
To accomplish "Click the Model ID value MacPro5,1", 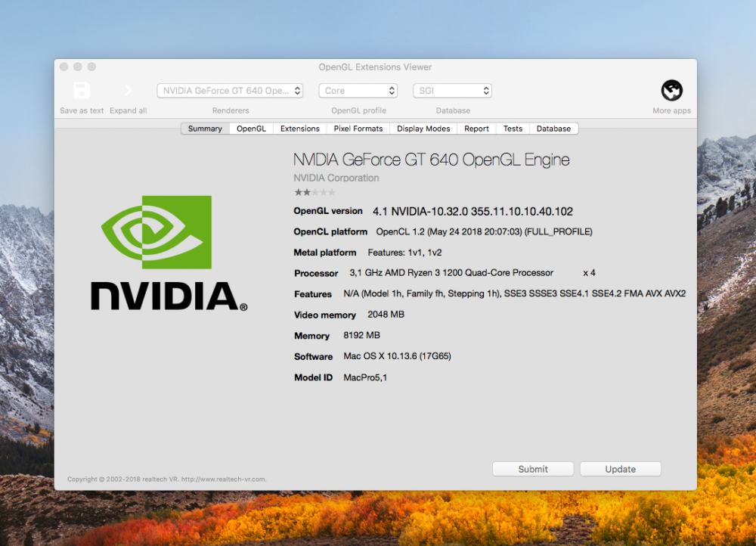I will (x=365, y=377).
